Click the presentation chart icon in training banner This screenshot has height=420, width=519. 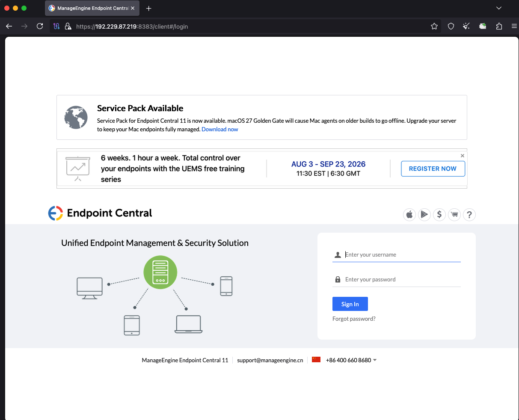coord(78,169)
